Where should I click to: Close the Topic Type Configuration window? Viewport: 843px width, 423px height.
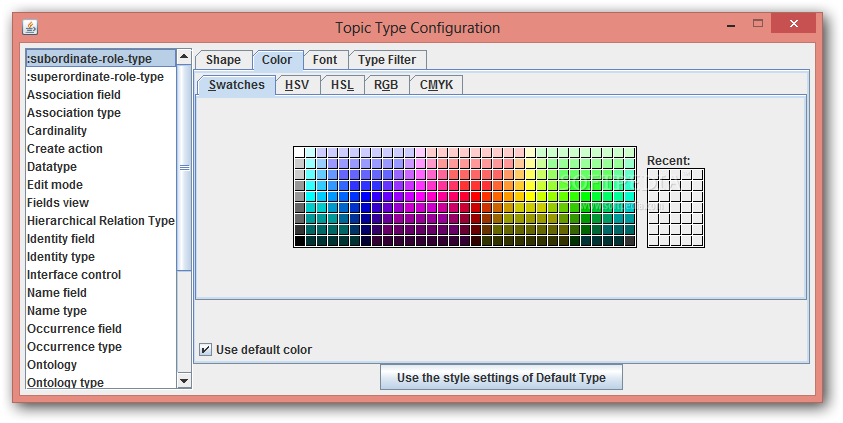[x=794, y=23]
